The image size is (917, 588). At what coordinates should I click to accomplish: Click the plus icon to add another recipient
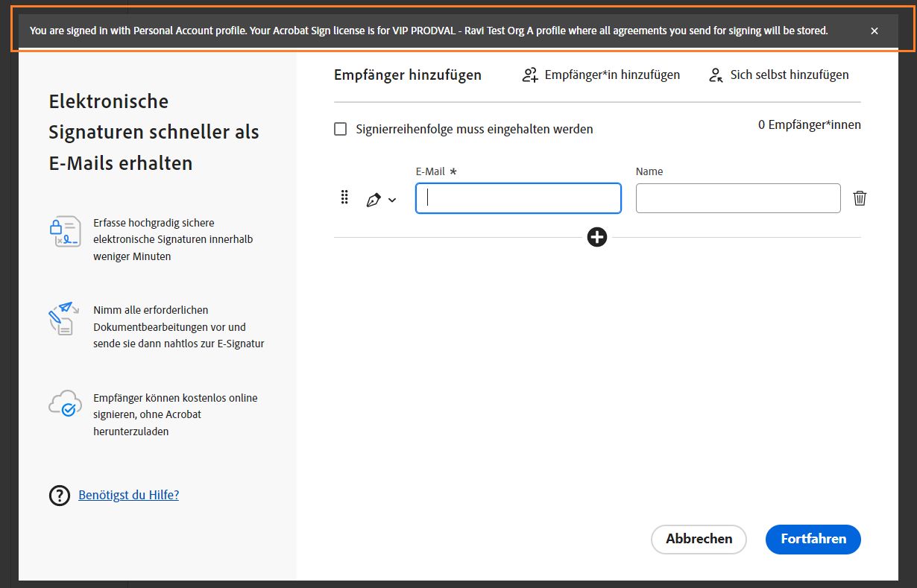pos(596,237)
